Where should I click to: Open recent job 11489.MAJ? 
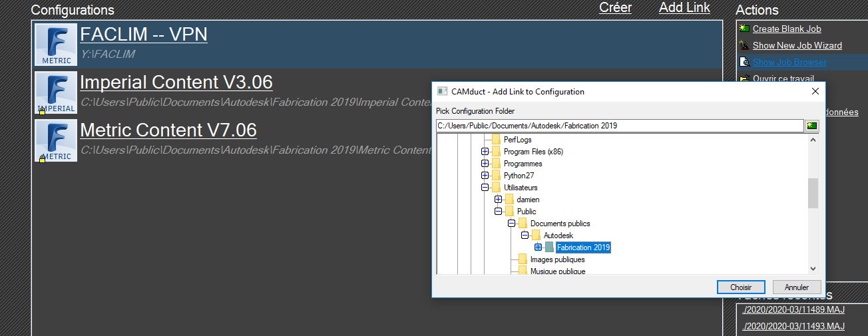(793, 309)
